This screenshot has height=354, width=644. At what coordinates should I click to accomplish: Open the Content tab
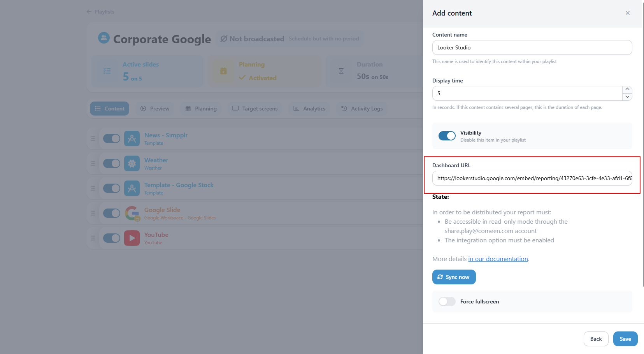click(x=109, y=109)
